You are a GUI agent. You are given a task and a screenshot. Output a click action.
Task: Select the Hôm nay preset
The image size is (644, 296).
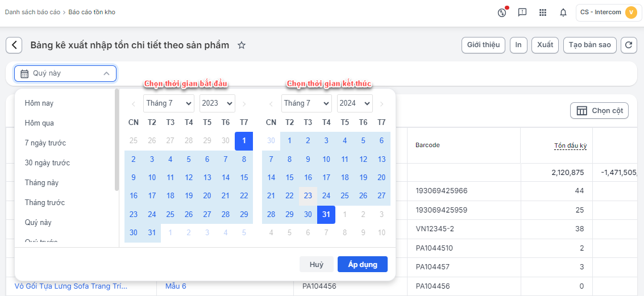[39, 103]
